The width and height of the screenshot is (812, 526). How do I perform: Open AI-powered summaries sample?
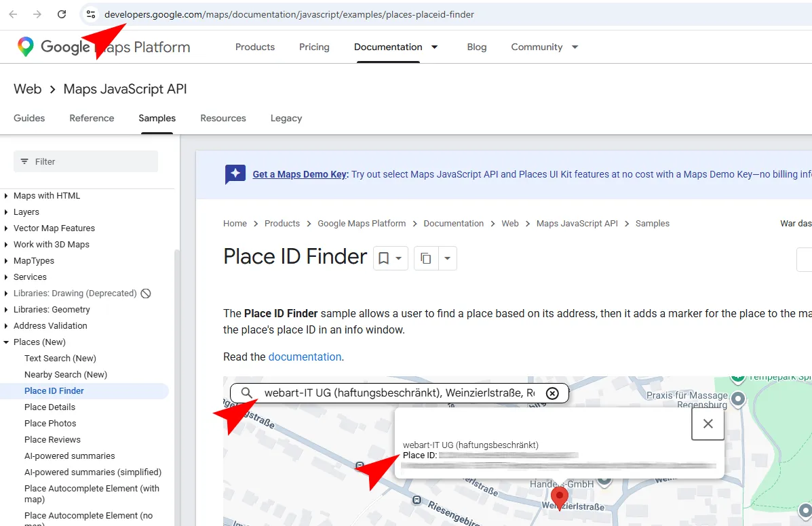[69, 456]
